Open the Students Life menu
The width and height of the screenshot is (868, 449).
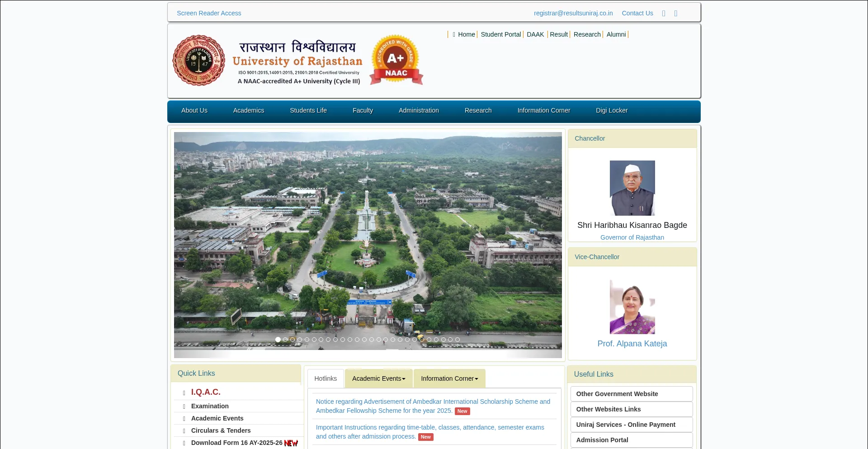[x=308, y=110]
